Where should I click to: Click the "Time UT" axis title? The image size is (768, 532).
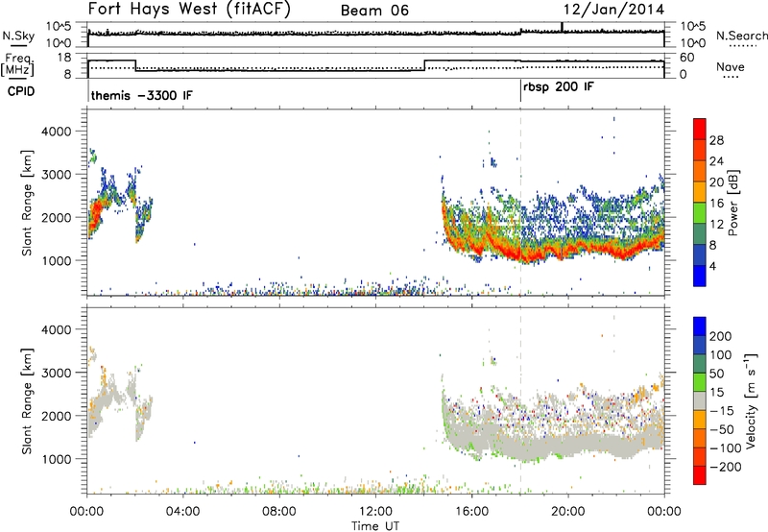(375, 525)
